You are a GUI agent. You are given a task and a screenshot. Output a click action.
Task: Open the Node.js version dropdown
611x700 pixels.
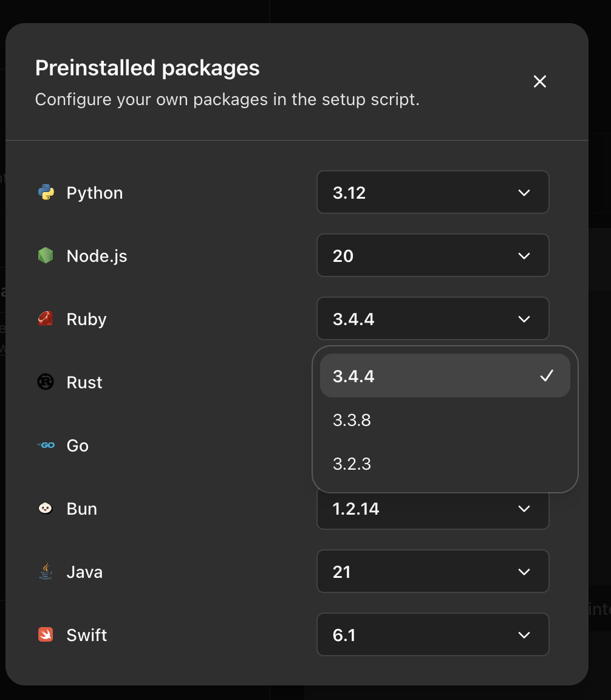coord(433,255)
